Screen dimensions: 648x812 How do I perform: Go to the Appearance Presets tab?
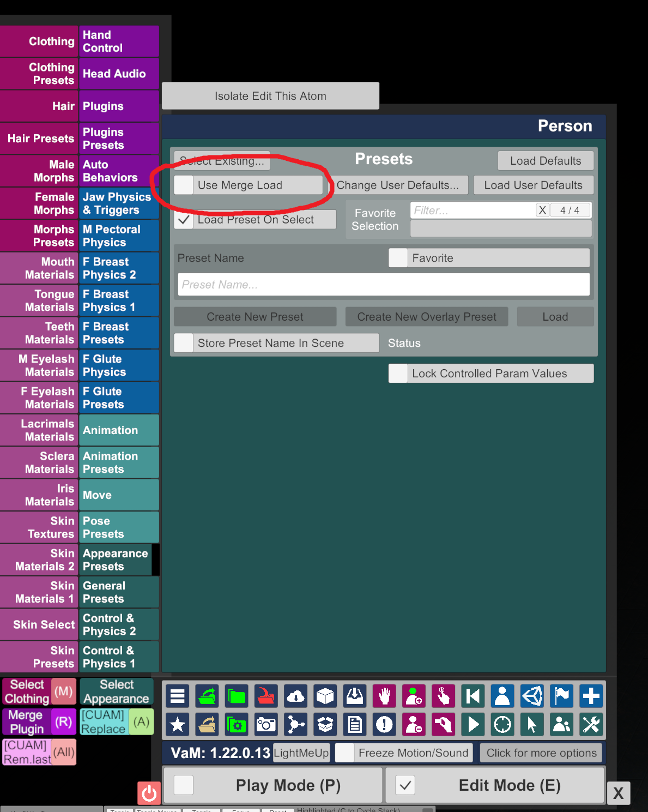(116, 560)
